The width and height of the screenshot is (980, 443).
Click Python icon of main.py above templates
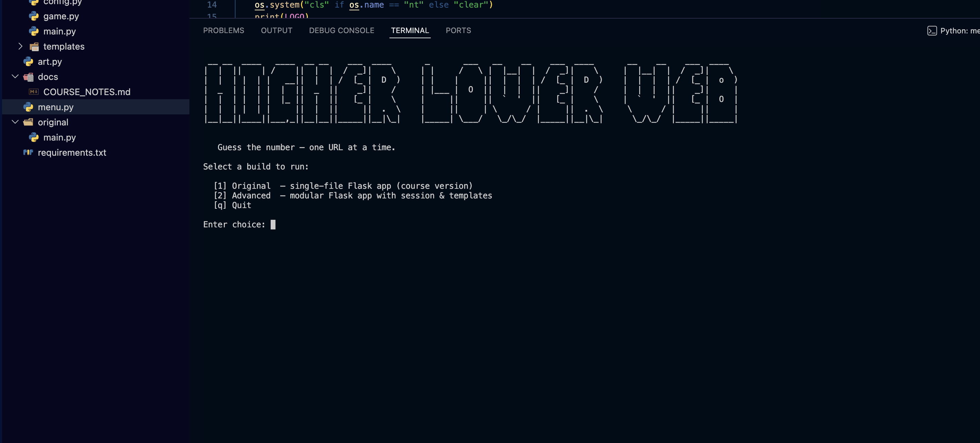34,31
